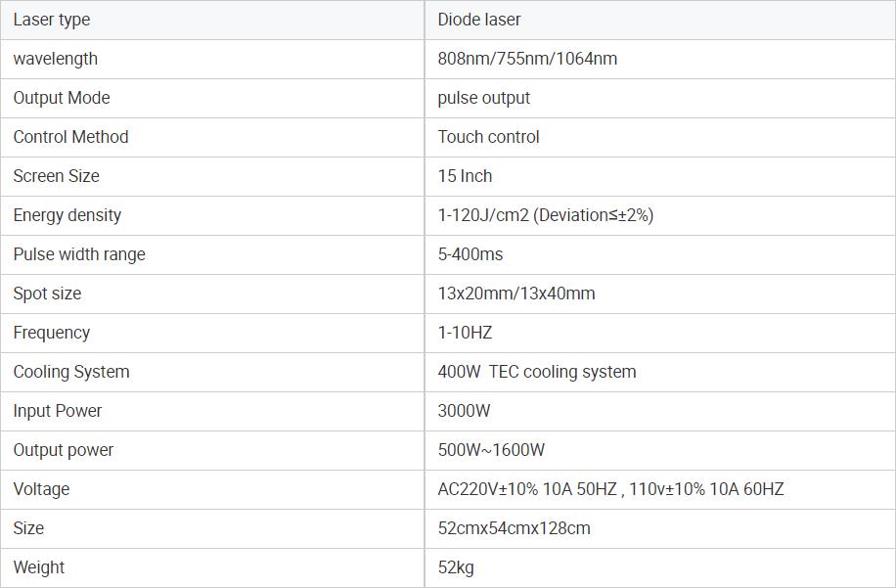Click the output power value 500W~1600W
Viewport: 896px width, 588px height.
[x=491, y=450]
